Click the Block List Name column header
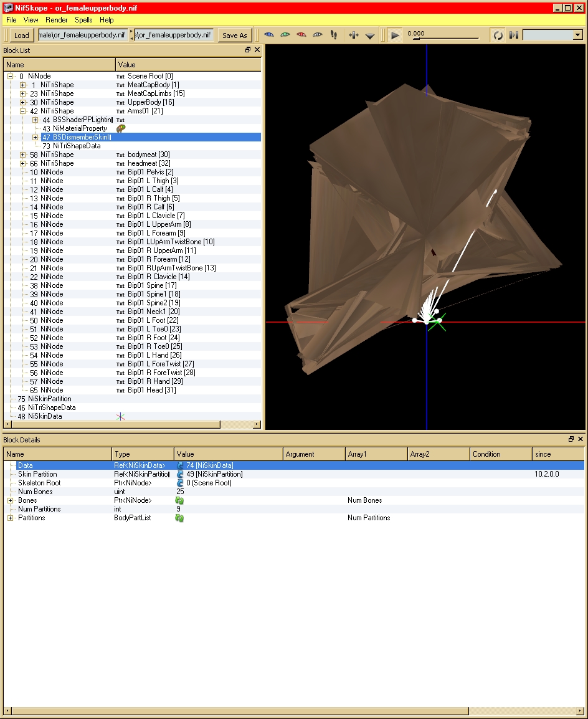Viewport: 588px width, 719px height. pos(60,65)
